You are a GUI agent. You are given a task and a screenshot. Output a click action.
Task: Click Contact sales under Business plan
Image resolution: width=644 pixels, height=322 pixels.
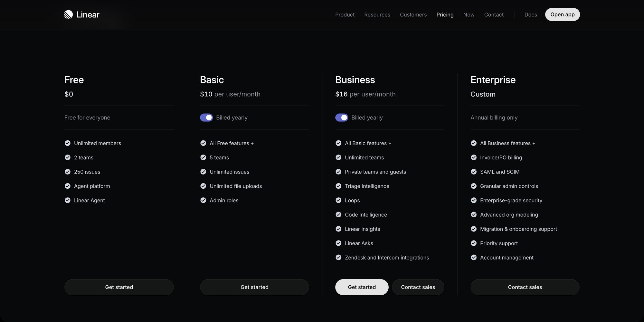click(418, 287)
